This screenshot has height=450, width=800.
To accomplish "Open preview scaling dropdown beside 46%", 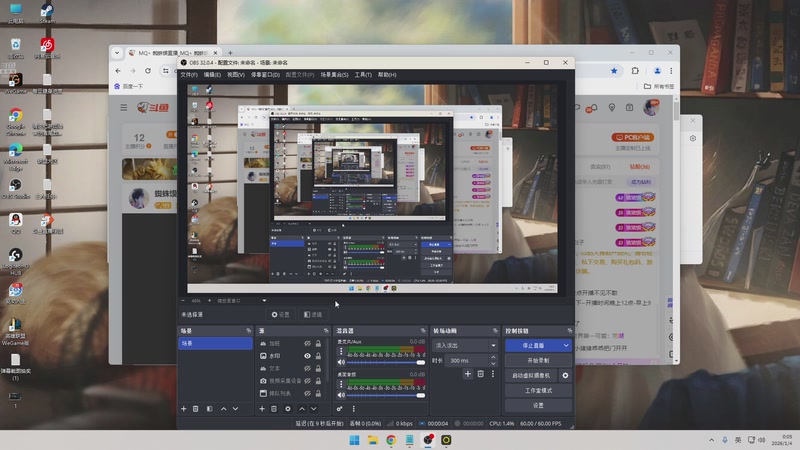I will tap(264, 301).
